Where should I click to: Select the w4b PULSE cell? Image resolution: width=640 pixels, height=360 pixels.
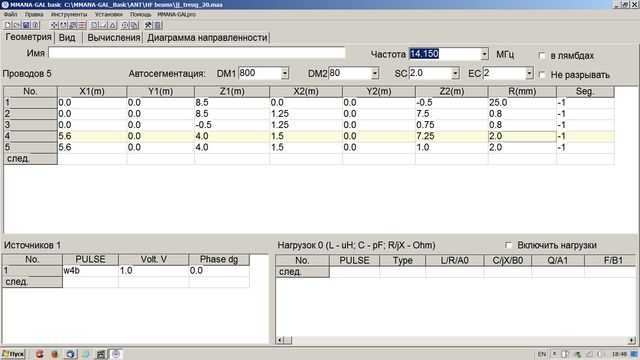(x=90, y=271)
